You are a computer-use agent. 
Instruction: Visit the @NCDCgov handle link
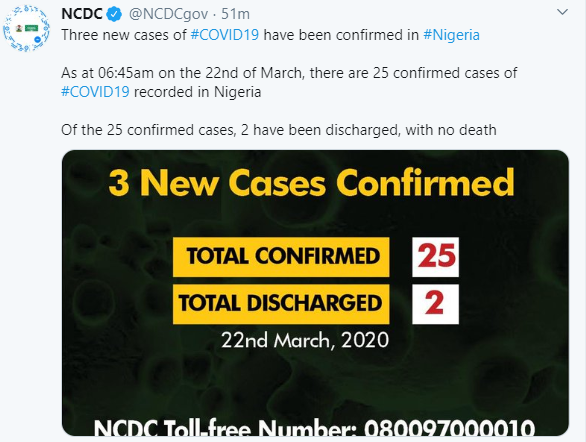168,14
